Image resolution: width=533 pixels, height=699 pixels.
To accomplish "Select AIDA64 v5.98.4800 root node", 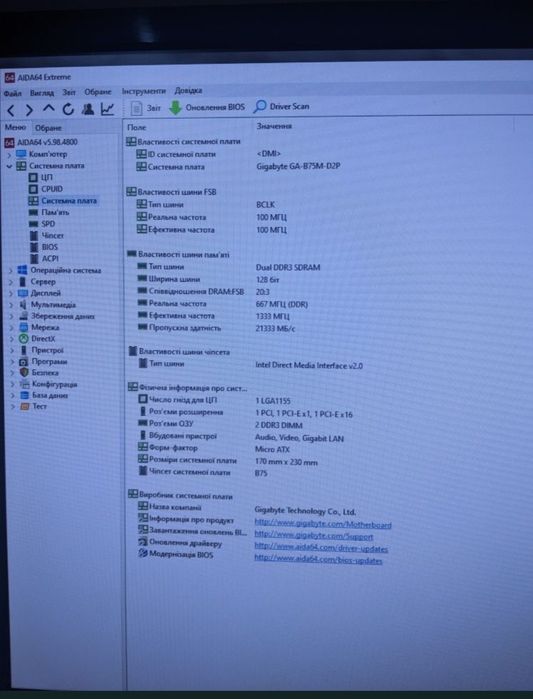I will pos(41,142).
